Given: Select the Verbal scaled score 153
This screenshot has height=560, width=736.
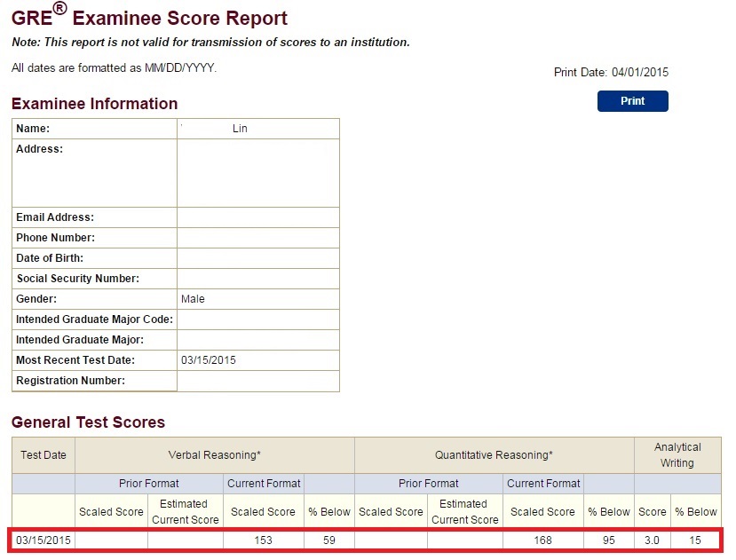Looking at the screenshot, I should point(264,540).
